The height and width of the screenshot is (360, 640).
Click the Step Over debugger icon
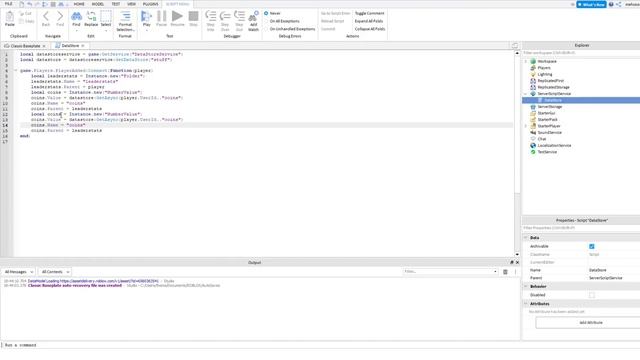pyautogui.click(x=225, y=16)
